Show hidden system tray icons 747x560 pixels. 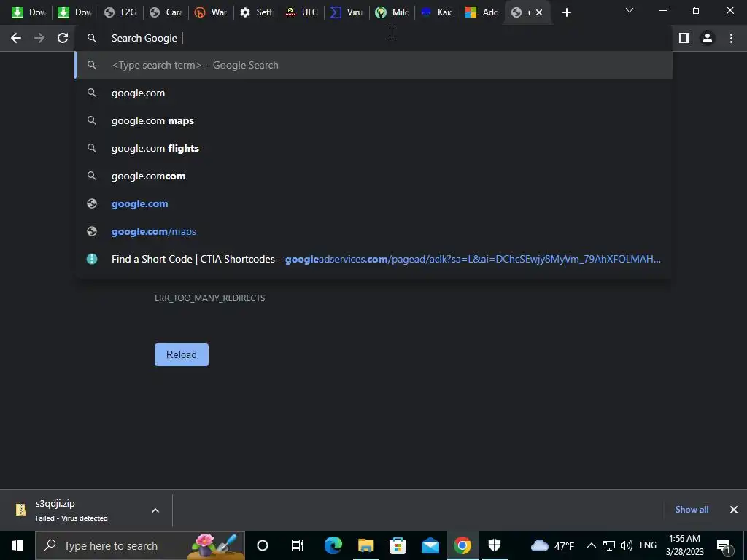pyautogui.click(x=591, y=545)
